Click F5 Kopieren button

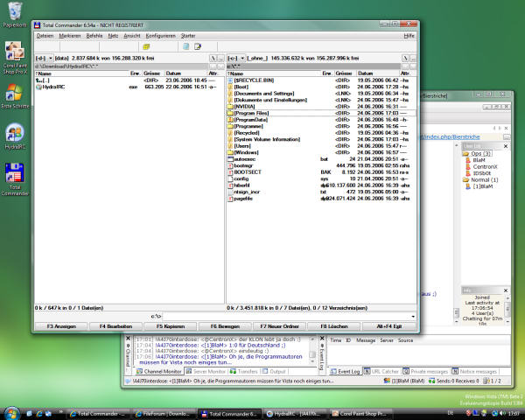click(x=171, y=326)
